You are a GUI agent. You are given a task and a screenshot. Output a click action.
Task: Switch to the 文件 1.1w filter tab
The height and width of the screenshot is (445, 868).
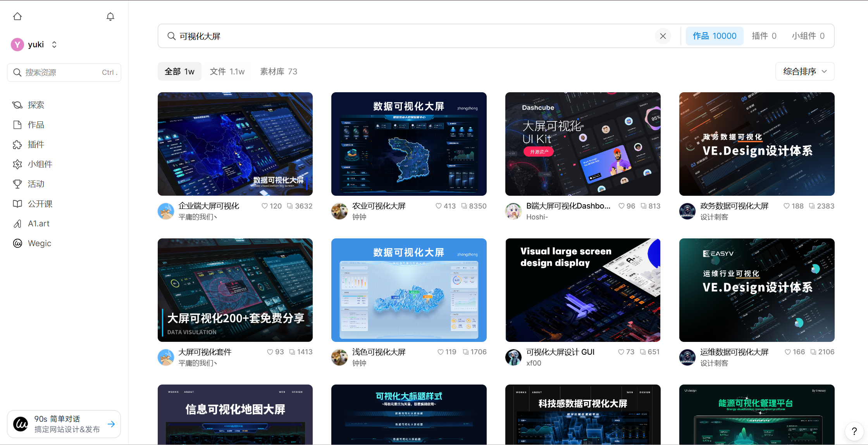point(227,71)
